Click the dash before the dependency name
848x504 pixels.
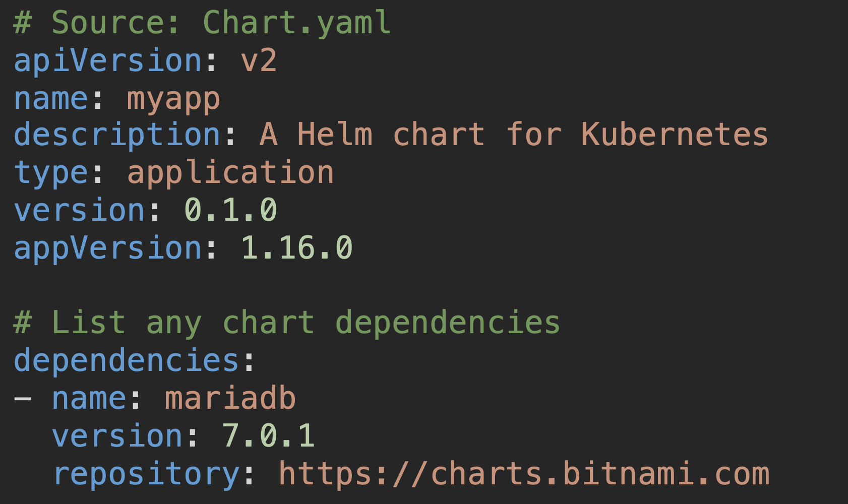(x=23, y=399)
